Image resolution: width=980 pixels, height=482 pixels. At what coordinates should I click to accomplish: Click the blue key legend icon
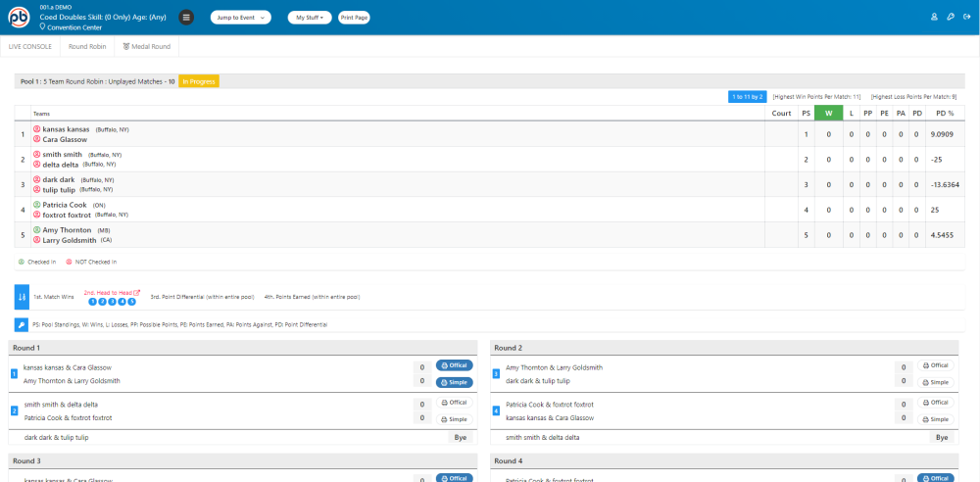[x=22, y=325]
